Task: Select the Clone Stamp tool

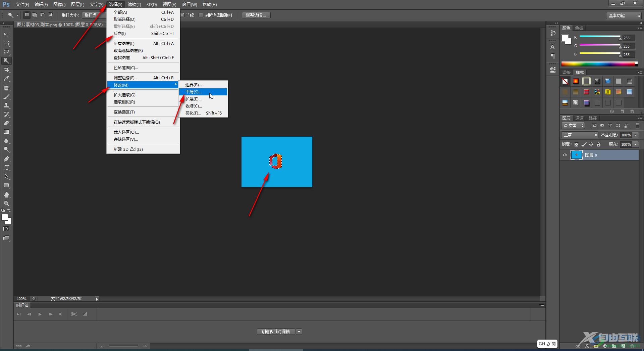Action: pyautogui.click(x=6, y=105)
